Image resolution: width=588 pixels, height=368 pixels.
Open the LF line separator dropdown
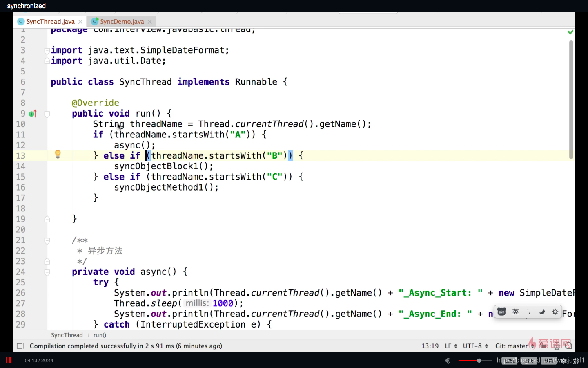coord(451,346)
